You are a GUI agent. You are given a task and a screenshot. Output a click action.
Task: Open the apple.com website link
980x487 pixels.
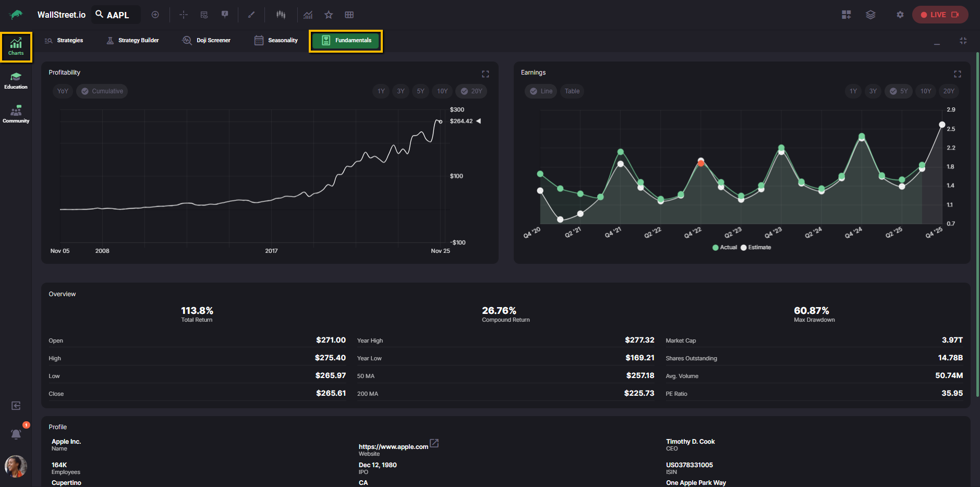(393, 447)
